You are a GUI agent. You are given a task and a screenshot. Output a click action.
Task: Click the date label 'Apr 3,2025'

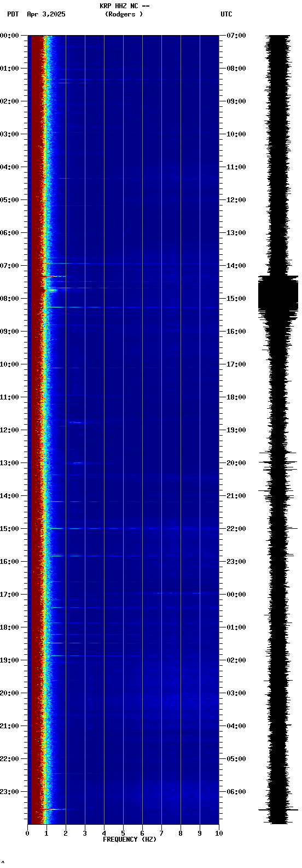click(46, 14)
